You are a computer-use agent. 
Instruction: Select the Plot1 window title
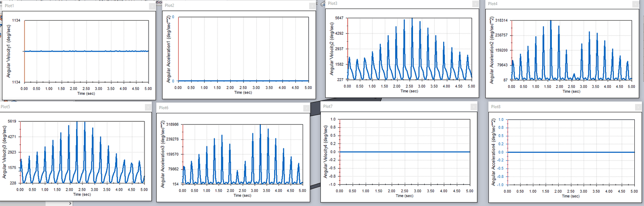(x=9, y=6)
